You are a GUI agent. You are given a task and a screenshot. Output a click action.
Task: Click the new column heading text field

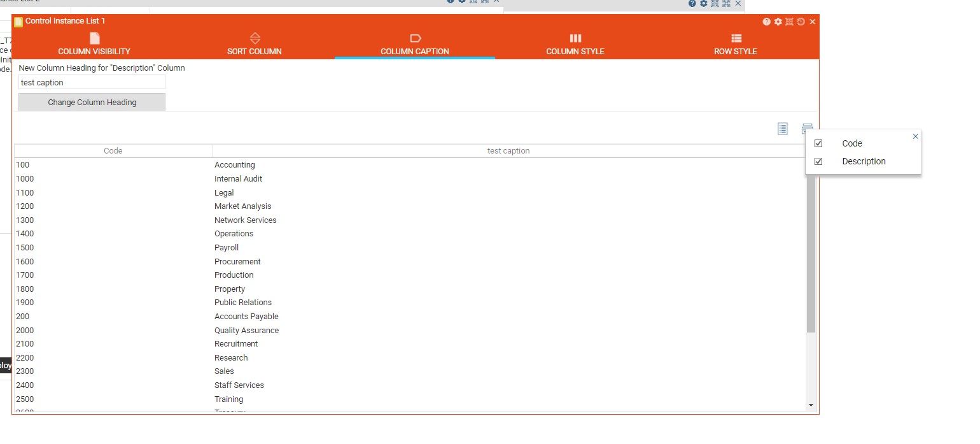pos(92,82)
